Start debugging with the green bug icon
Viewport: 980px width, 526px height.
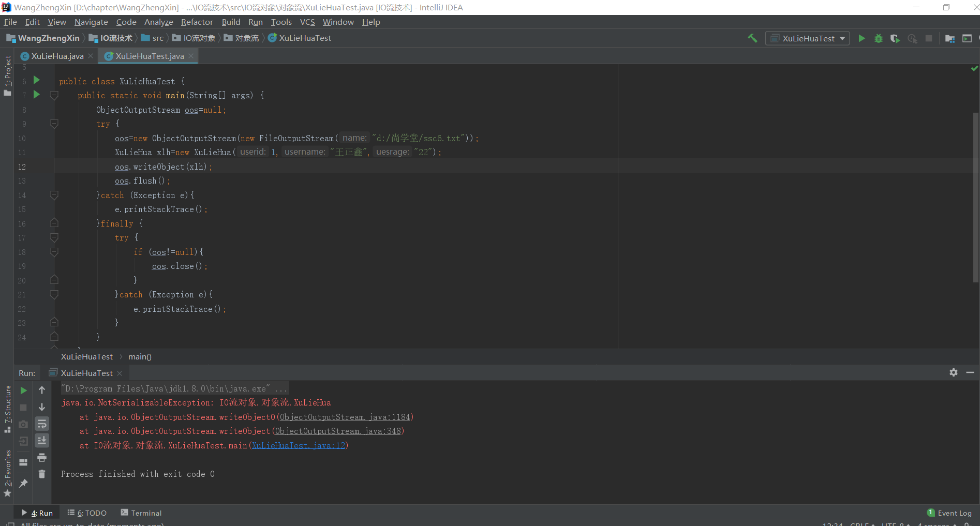(x=879, y=38)
